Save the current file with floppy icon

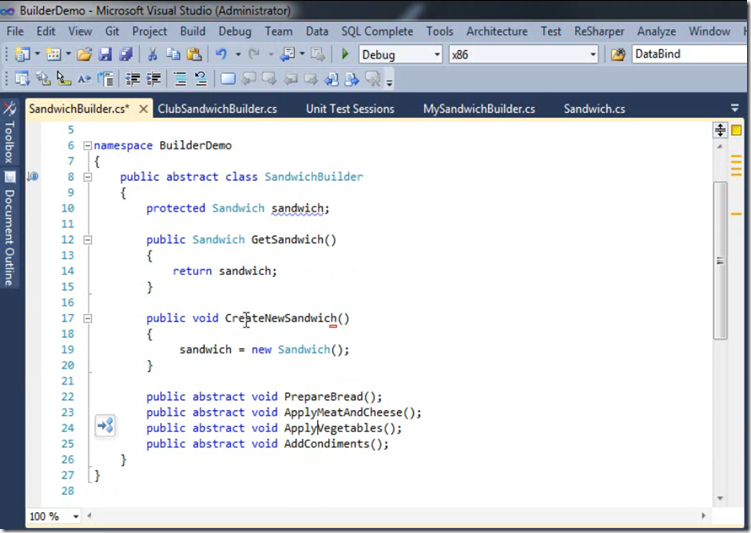[x=105, y=54]
